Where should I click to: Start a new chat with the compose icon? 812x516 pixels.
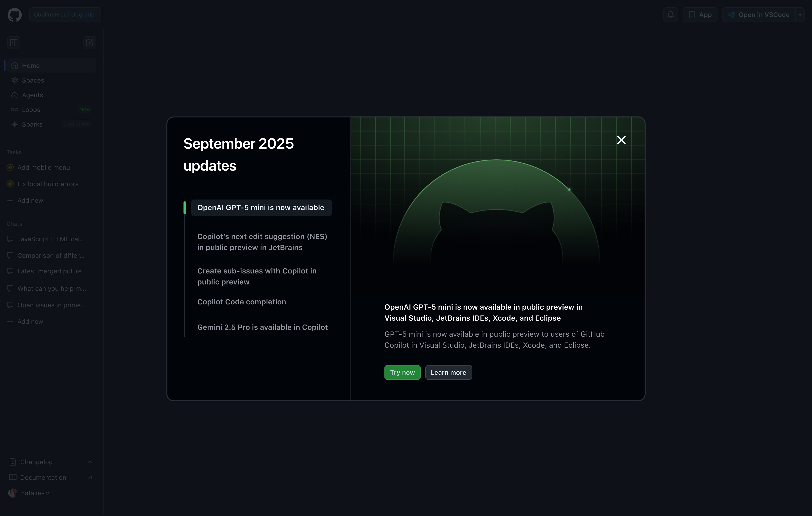pyautogui.click(x=90, y=43)
